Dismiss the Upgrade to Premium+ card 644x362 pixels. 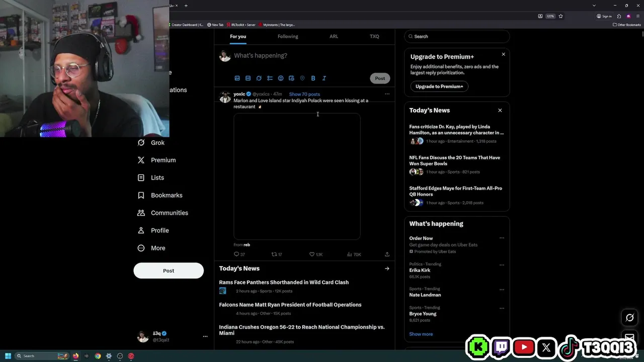click(503, 54)
